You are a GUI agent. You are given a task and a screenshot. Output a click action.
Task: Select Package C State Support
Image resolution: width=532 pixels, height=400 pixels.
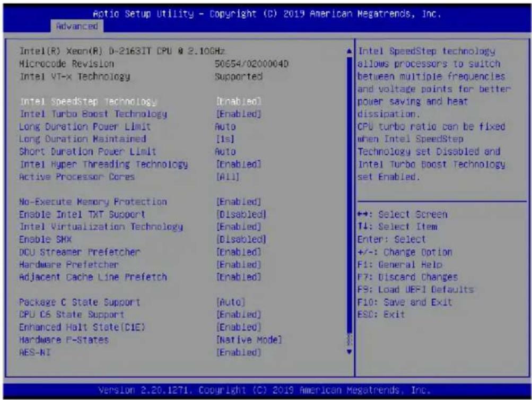[x=80, y=302]
